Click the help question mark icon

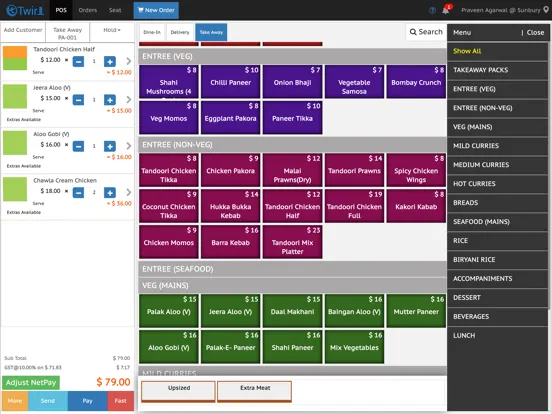coord(432,10)
